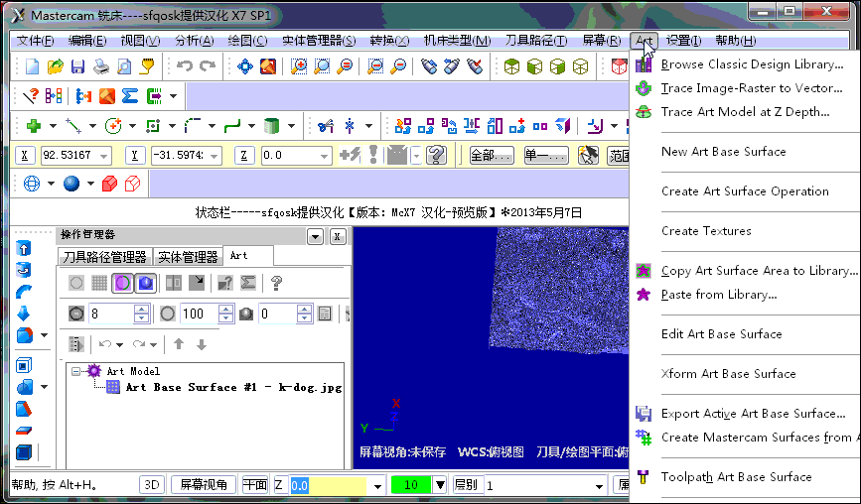Click the grid icon in Art panel

click(99, 283)
